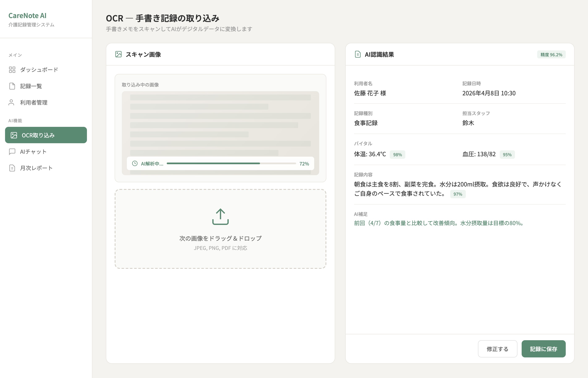This screenshot has height=378, width=588.
Task: Click the 72% progress value
Action: (304, 164)
